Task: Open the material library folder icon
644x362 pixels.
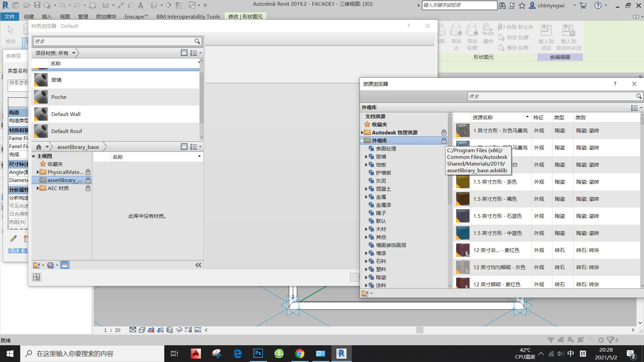Action: [x=37, y=265]
